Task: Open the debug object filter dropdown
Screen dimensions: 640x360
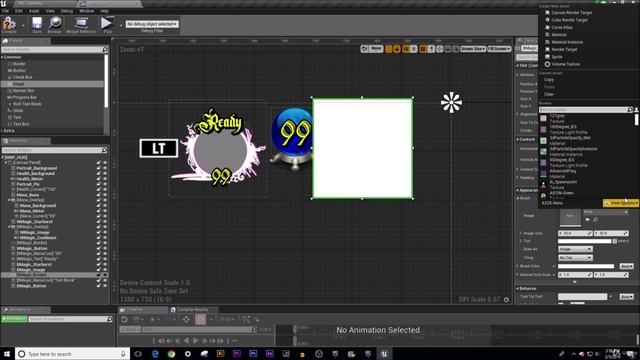Action: point(152,24)
